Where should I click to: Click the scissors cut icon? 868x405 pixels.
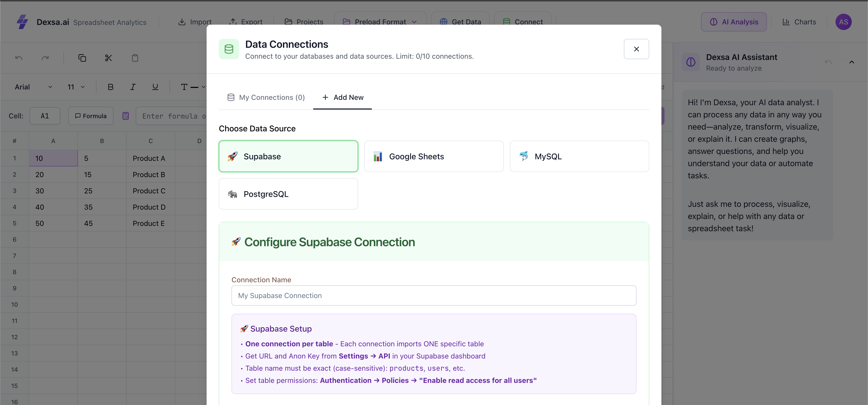click(109, 58)
